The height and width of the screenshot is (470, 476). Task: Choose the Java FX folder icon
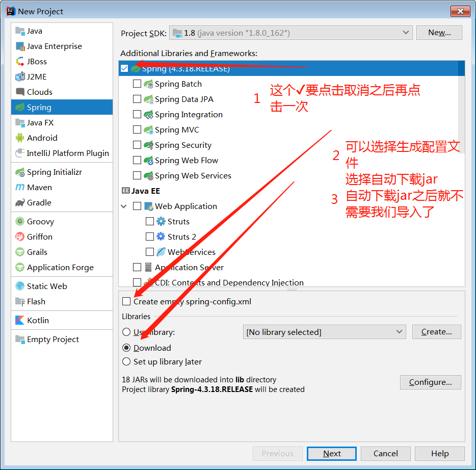(x=20, y=122)
